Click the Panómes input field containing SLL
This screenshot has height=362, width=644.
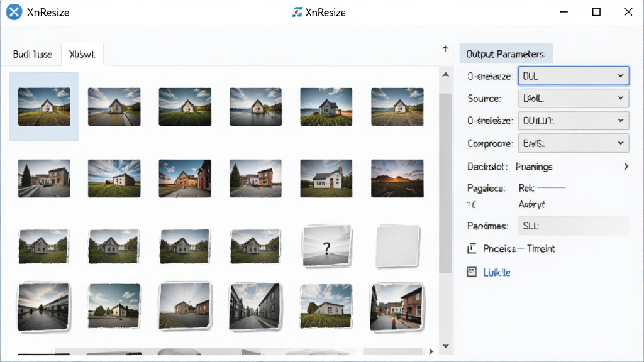pos(574,226)
